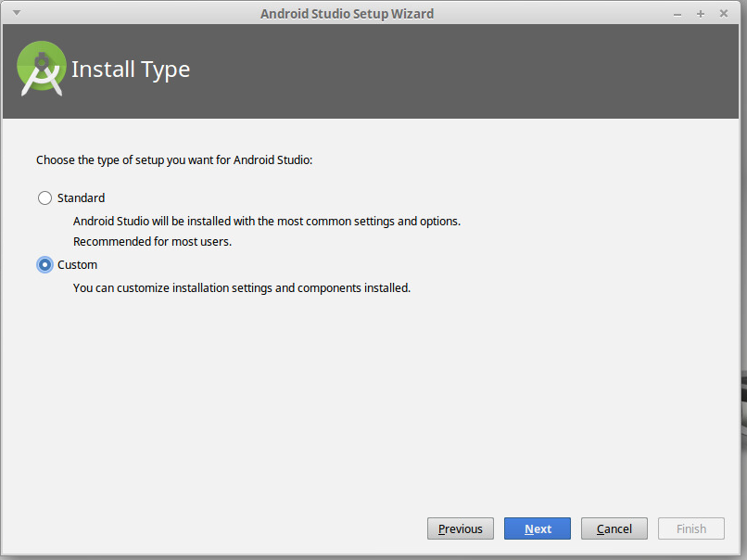Click the 'customize installation settings' description
747x560 pixels.
coord(242,287)
